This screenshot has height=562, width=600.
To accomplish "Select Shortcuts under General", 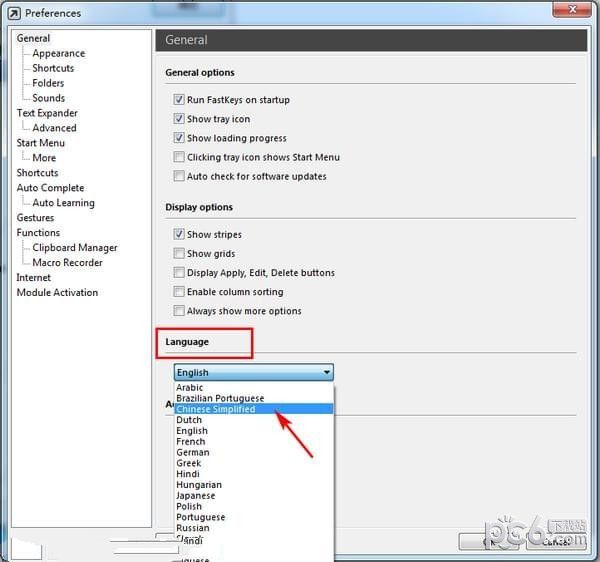I will [x=53, y=68].
